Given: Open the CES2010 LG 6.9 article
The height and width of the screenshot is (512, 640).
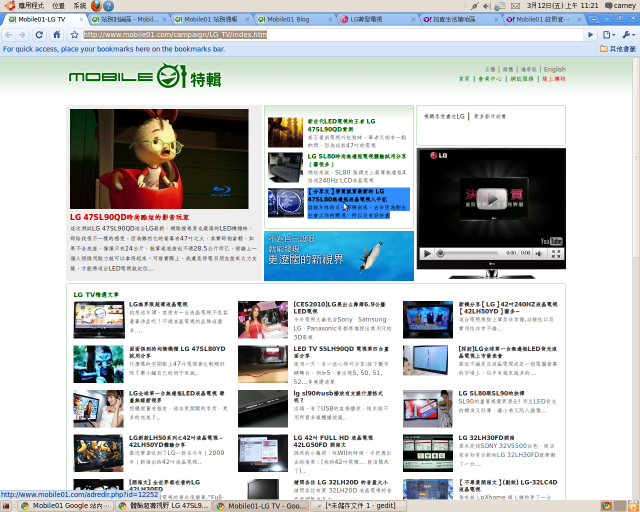Looking at the screenshot, I should point(339,308).
